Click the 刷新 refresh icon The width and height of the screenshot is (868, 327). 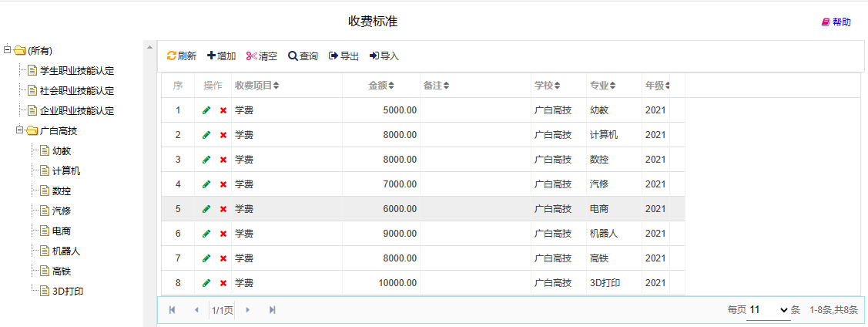(172, 56)
